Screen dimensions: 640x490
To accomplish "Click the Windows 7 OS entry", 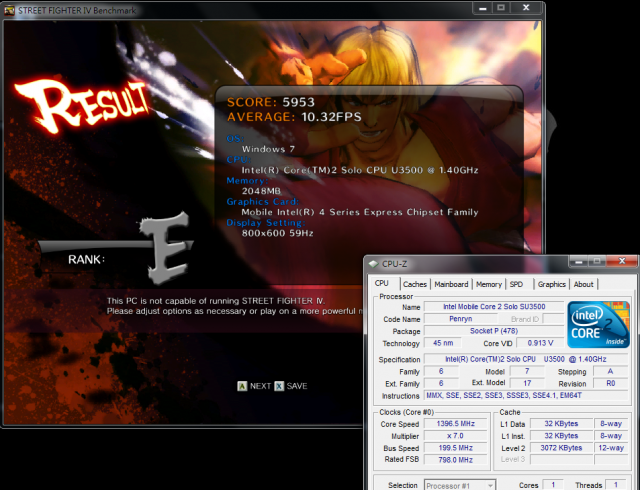I will [x=268, y=149].
